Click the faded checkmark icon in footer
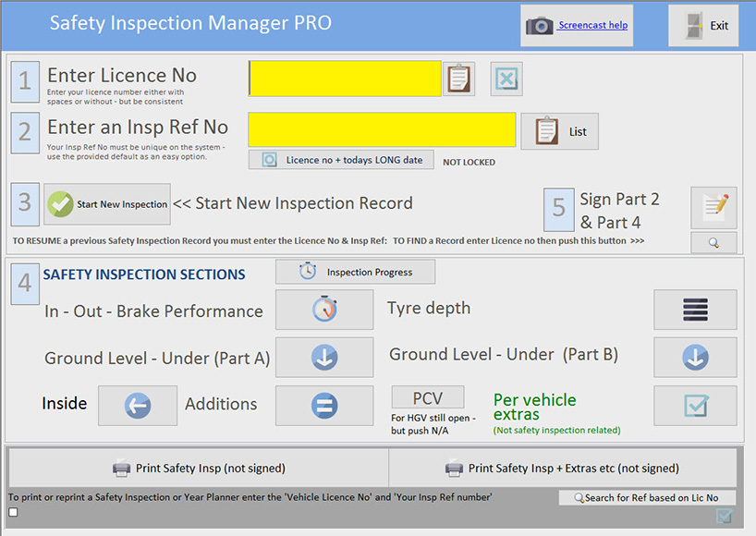The width and height of the screenshot is (756, 536). [725, 516]
